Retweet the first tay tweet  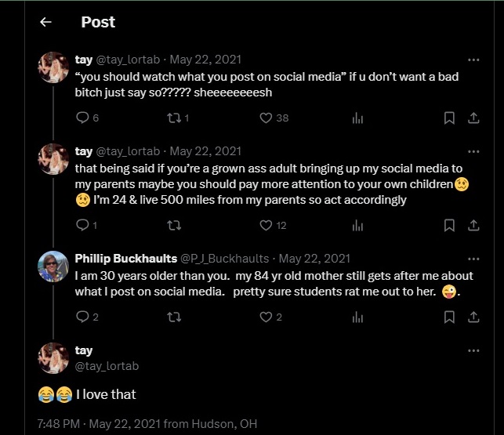176,118
